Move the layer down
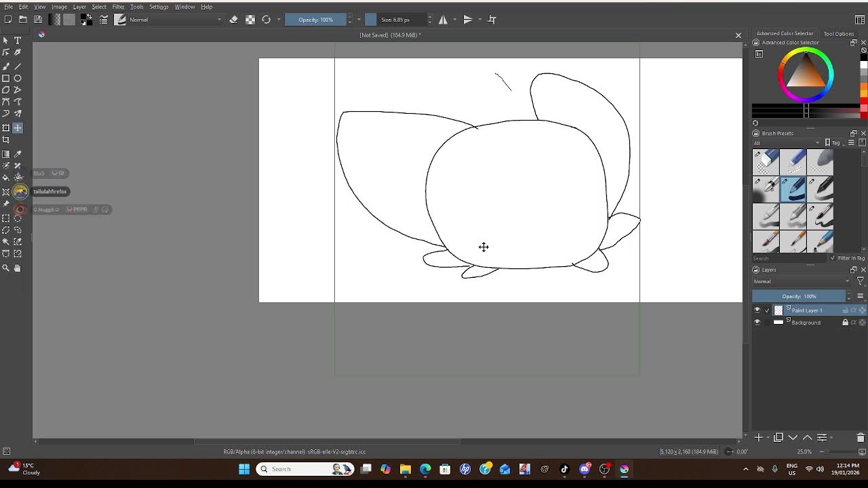Image resolution: width=868 pixels, height=488 pixels. (x=793, y=438)
